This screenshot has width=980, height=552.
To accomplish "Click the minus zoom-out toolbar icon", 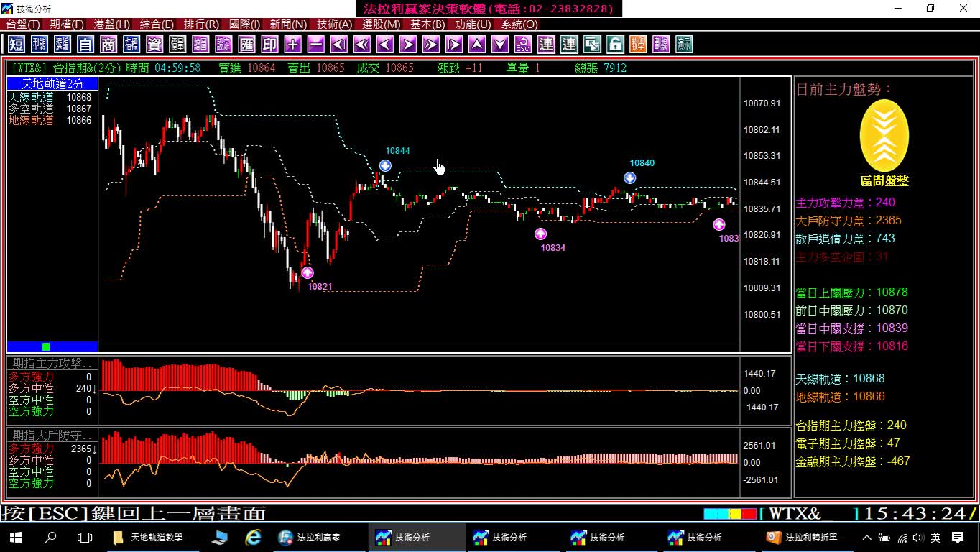I will (x=315, y=45).
